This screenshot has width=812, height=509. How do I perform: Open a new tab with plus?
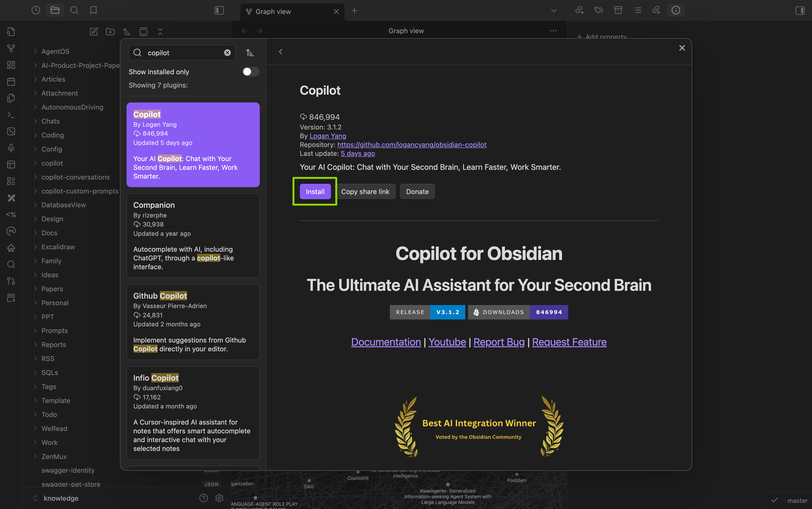[x=354, y=11]
